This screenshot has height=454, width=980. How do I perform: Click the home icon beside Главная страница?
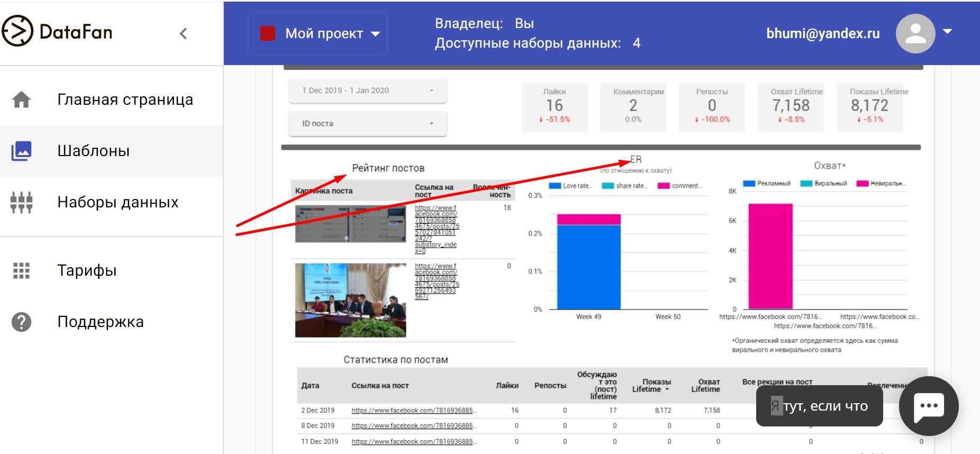coord(21,99)
